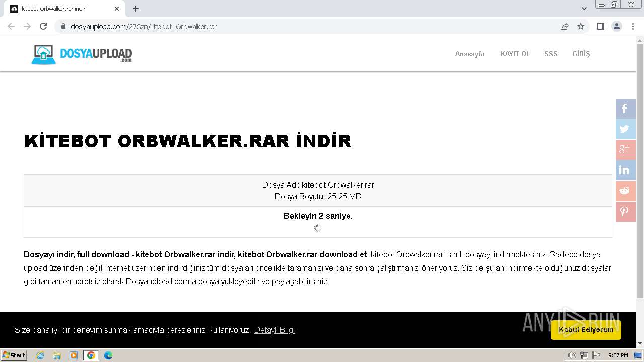Viewport: 644px width, 362px height.
Task: Open the Anasayfa menu item
Action: point(469,54)
